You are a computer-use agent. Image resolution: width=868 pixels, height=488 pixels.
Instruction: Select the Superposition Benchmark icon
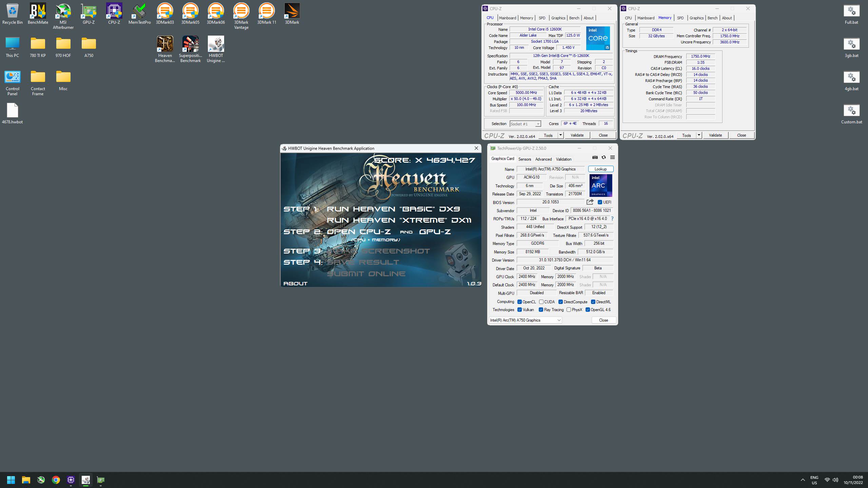coord(190,49)
